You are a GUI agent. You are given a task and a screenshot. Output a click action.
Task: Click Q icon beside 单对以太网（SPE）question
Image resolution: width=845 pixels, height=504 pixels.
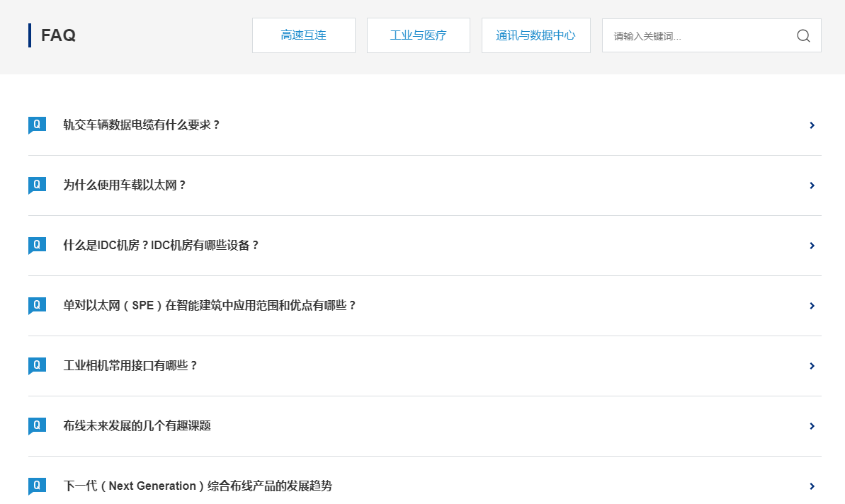37,305
